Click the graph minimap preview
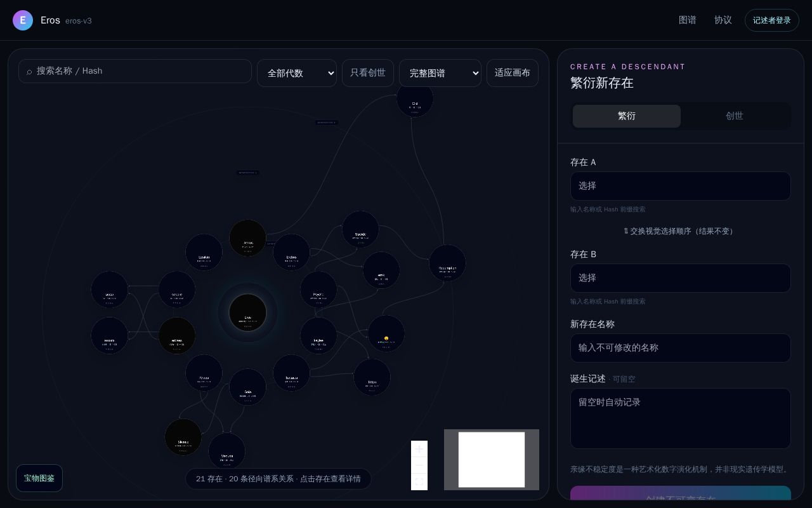 tap(492, 460)
